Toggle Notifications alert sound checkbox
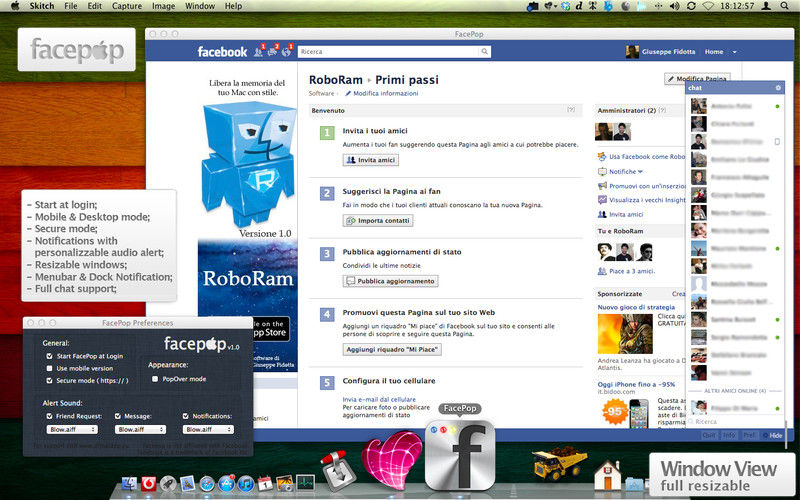Image resolution: width=800 pixels, height=500 pixels. (186, 416)
